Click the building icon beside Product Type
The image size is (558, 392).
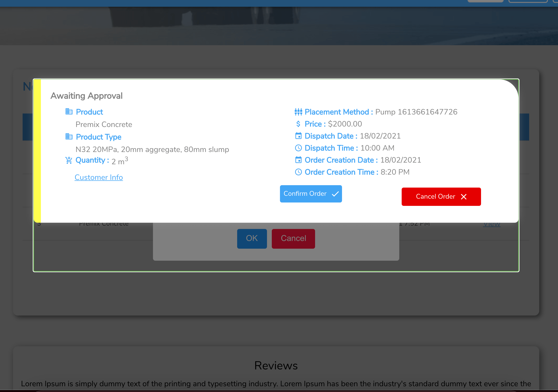(x=69, y=137)
